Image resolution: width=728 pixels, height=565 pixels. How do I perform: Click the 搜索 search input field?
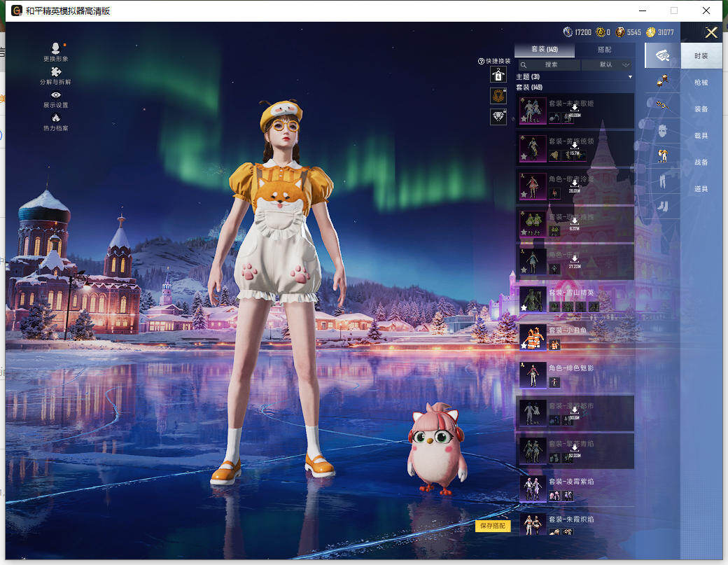coord(551,64)
